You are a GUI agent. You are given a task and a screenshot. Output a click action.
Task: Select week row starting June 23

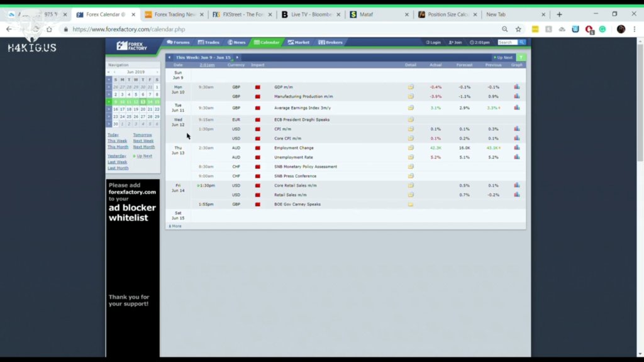click(109, 116)
